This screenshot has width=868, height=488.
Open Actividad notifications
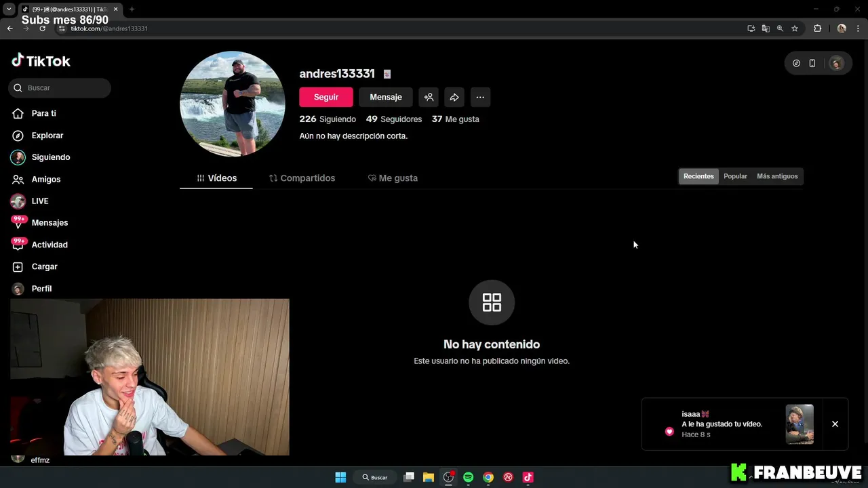coord(39,245)
